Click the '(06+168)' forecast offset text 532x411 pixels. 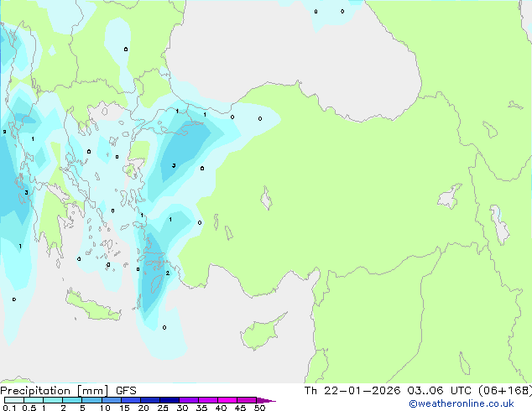[x=505, y=391]
